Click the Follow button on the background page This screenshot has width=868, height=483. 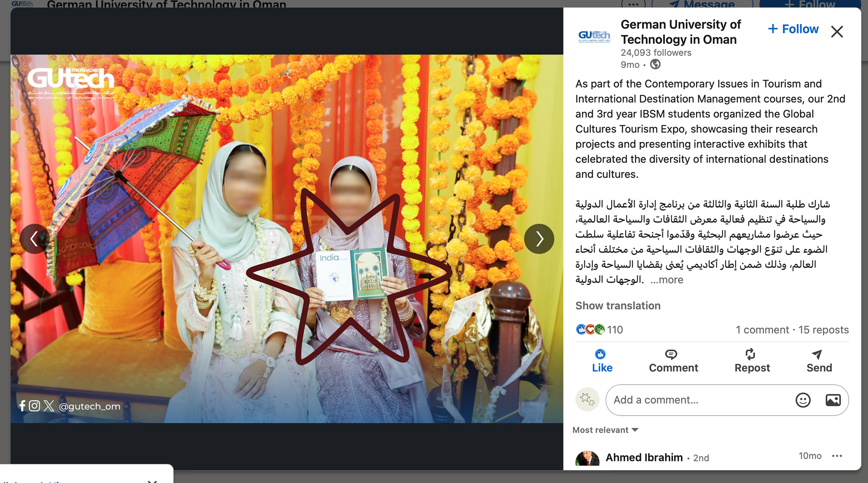(809, 4)
